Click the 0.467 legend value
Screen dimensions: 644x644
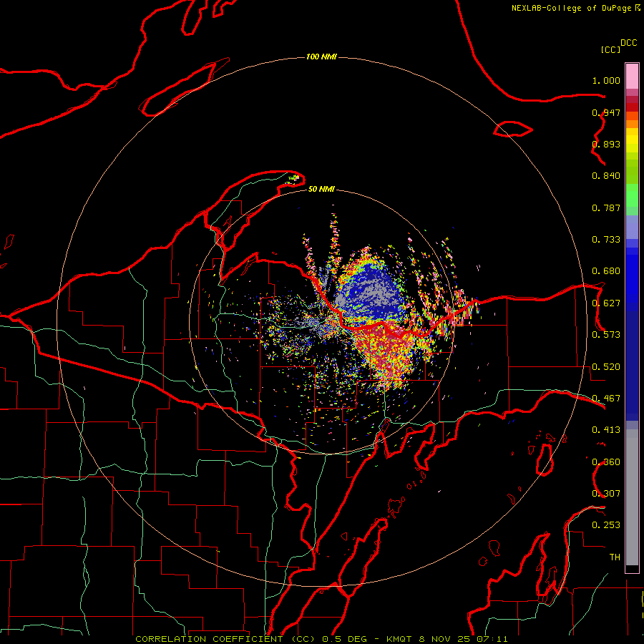(x=606, y=399)
